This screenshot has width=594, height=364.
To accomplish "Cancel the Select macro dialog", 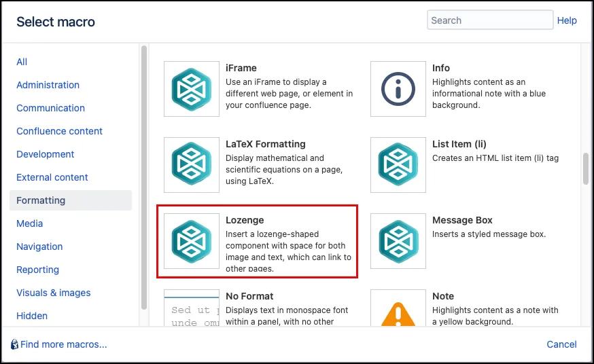I will [561, 344].
